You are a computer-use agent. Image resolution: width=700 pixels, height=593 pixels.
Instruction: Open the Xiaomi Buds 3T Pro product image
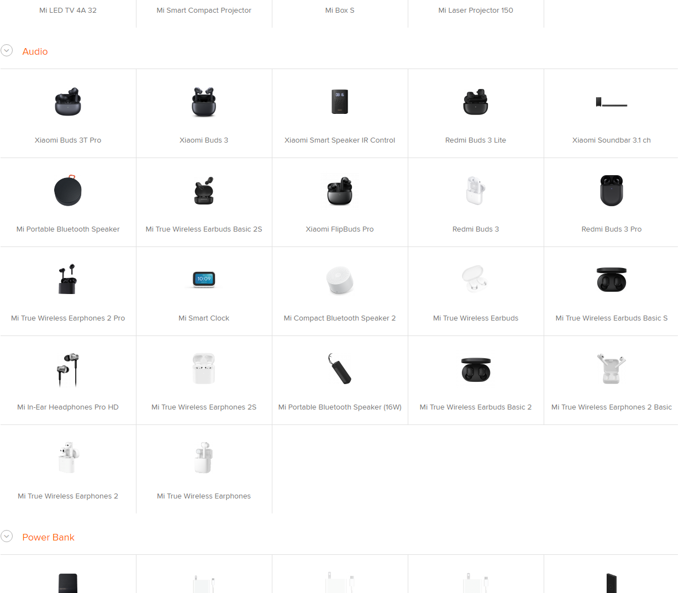pos(68,102)
